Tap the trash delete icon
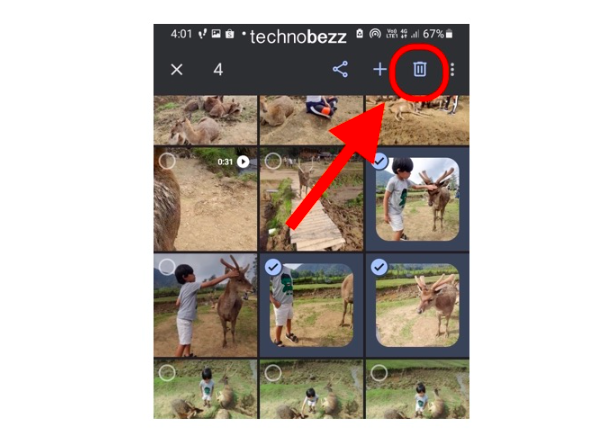 point(419,70)
